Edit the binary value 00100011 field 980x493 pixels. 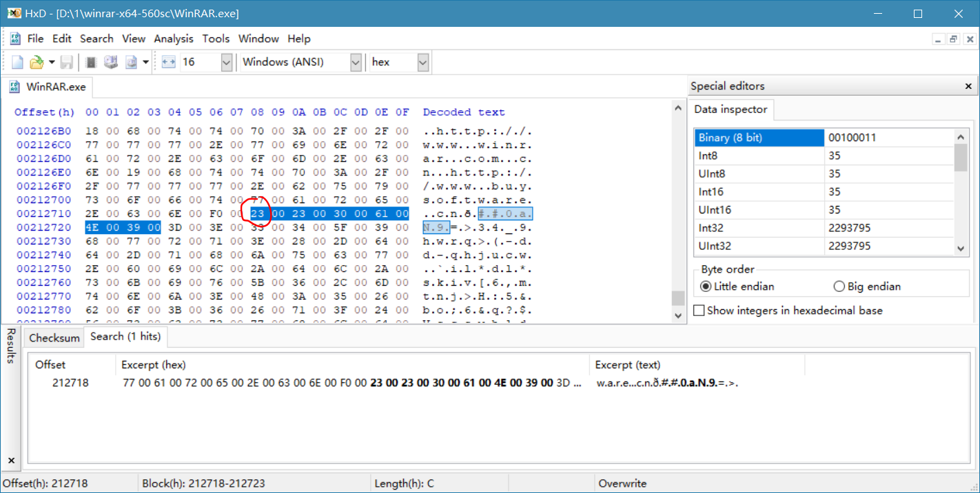(889, 138)
